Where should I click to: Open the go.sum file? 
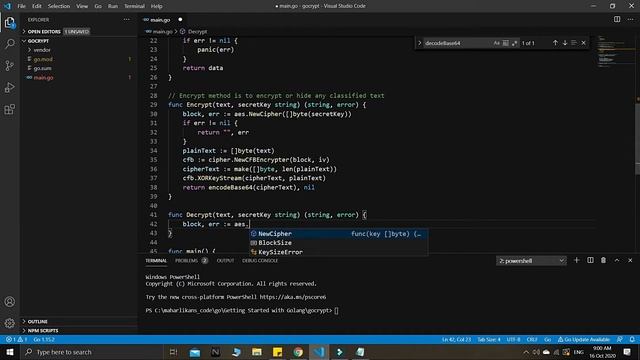pos(79,68)
